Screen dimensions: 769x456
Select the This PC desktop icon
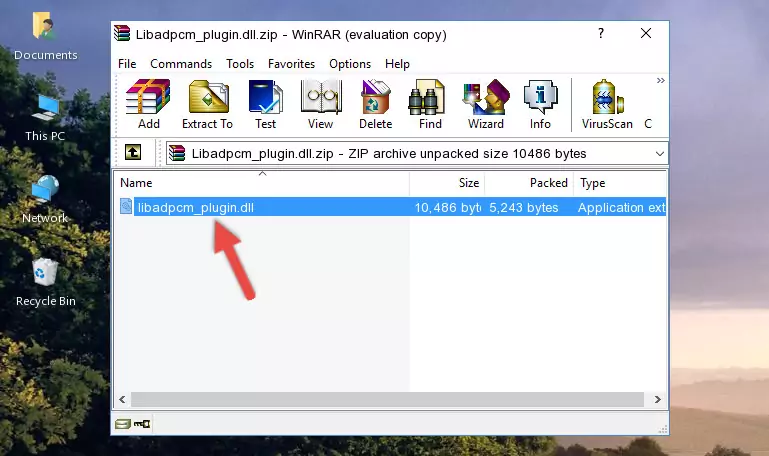[45, 118]
